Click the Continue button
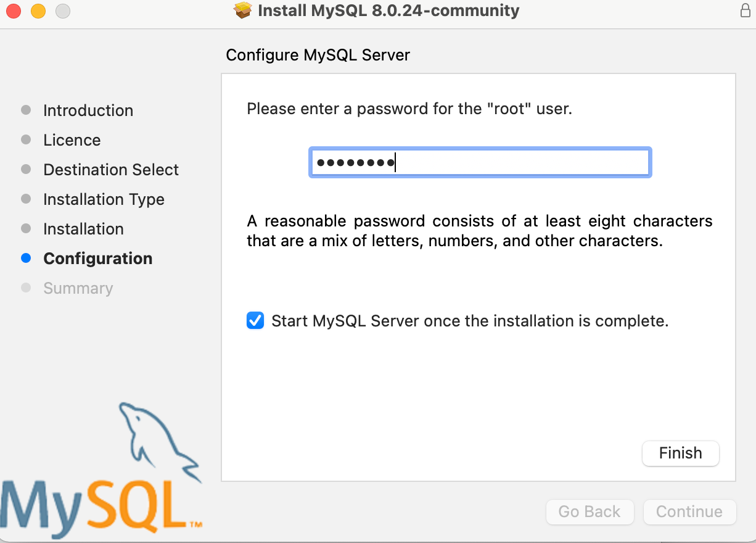Viewport: 756px width, 543px height. (689, 512)
